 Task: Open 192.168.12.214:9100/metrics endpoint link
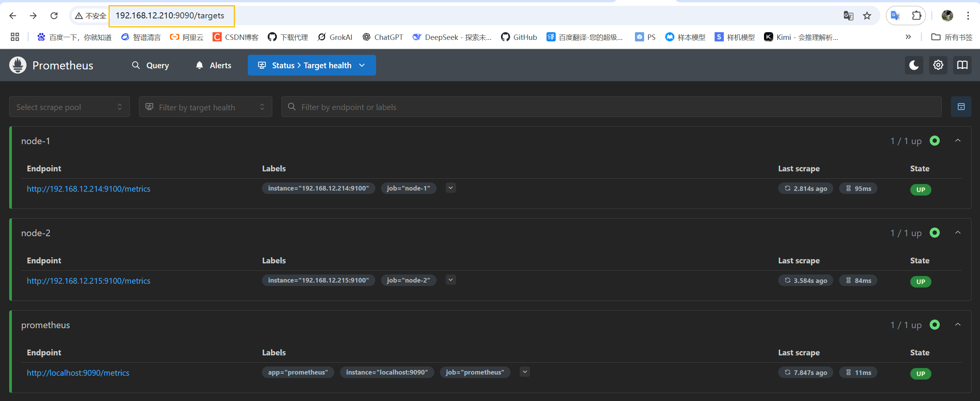(88, 189)
